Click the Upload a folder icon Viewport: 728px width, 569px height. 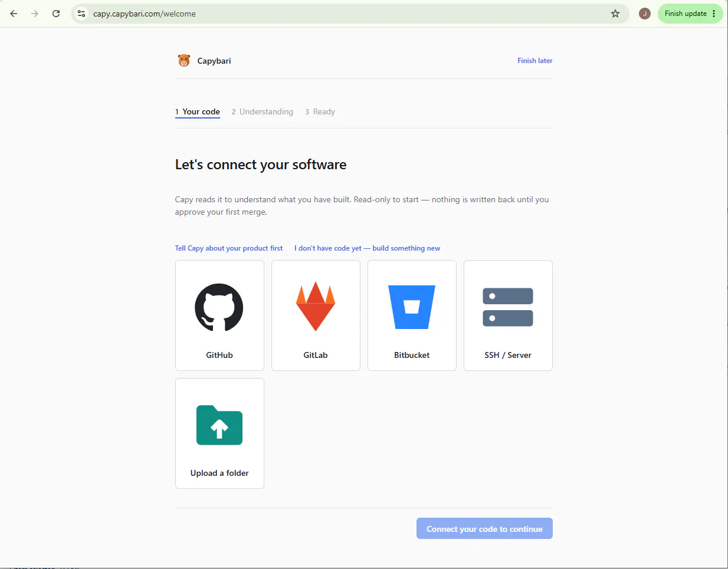(219, 425)
